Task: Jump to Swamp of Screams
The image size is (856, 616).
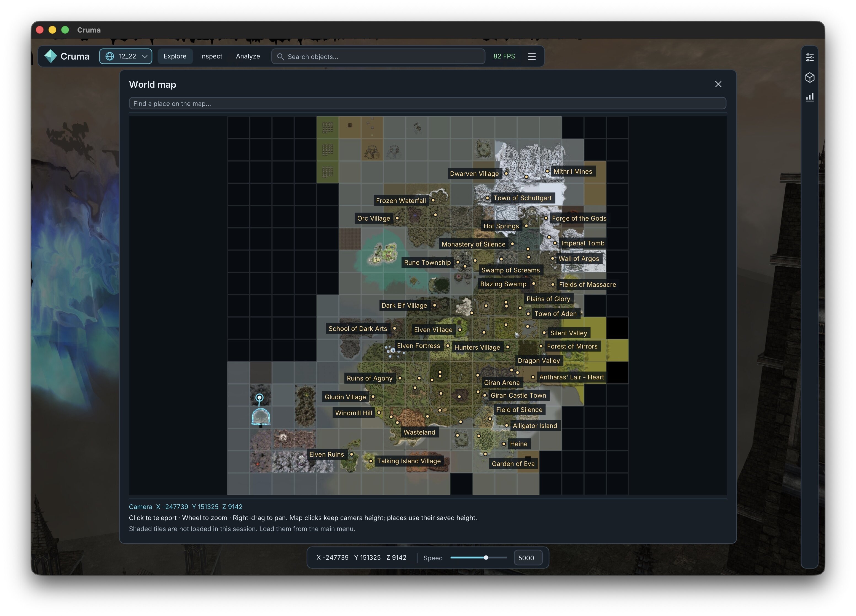Action: tap(510, 270)
